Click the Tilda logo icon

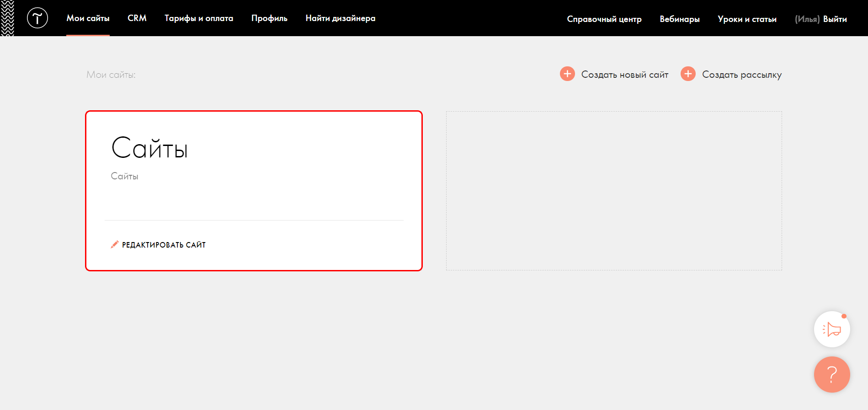pos(37,18)
